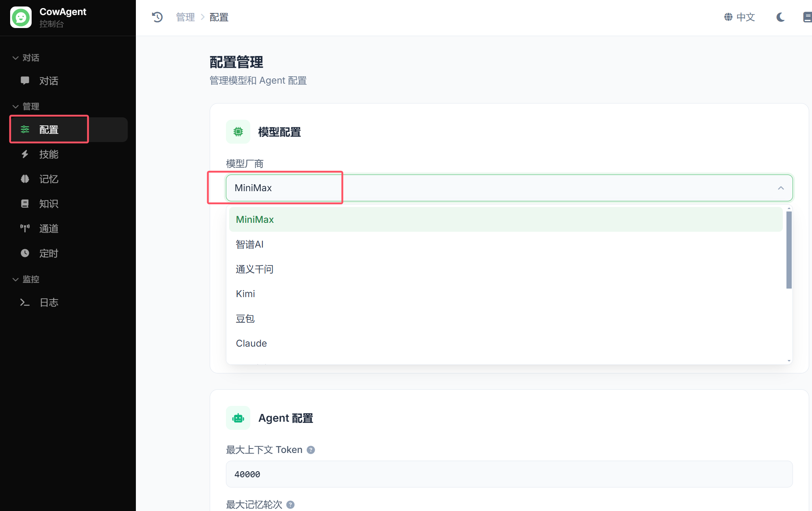812x511 pixels.
Task: Open the 对话 chat page
Action: point(49,81)
